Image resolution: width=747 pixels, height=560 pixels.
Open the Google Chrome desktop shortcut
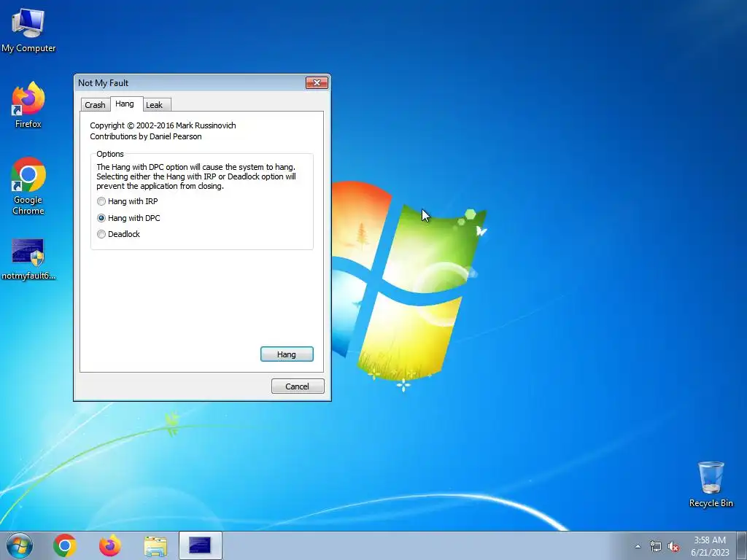click(x=28, y=186)
